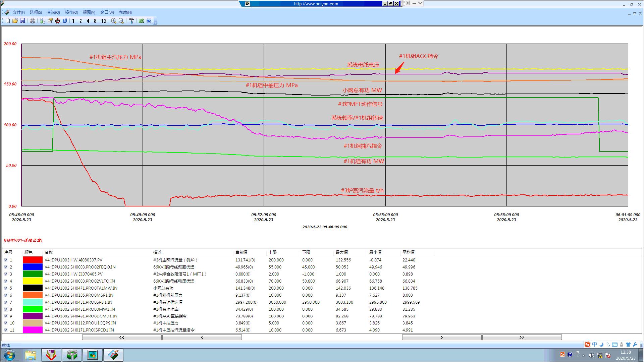Set time span with the 2 button
This screenshot has height=362, width=644.
click(x=80, y=21)
